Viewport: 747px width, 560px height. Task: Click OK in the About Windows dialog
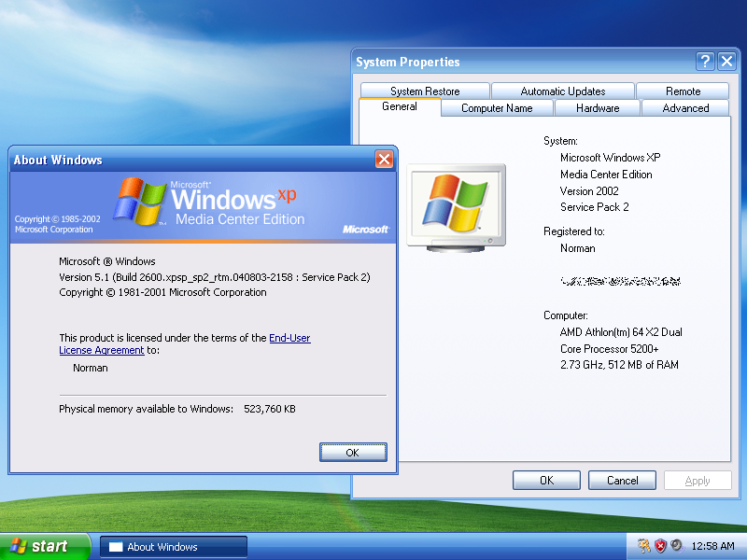click(x=353, y=452)
